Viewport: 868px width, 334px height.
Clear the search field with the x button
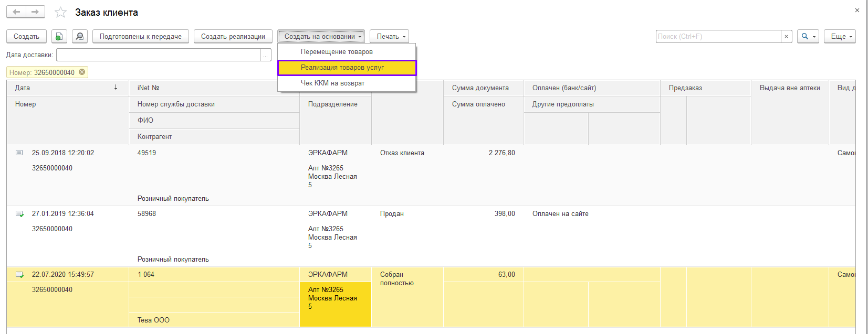(786, 36)
